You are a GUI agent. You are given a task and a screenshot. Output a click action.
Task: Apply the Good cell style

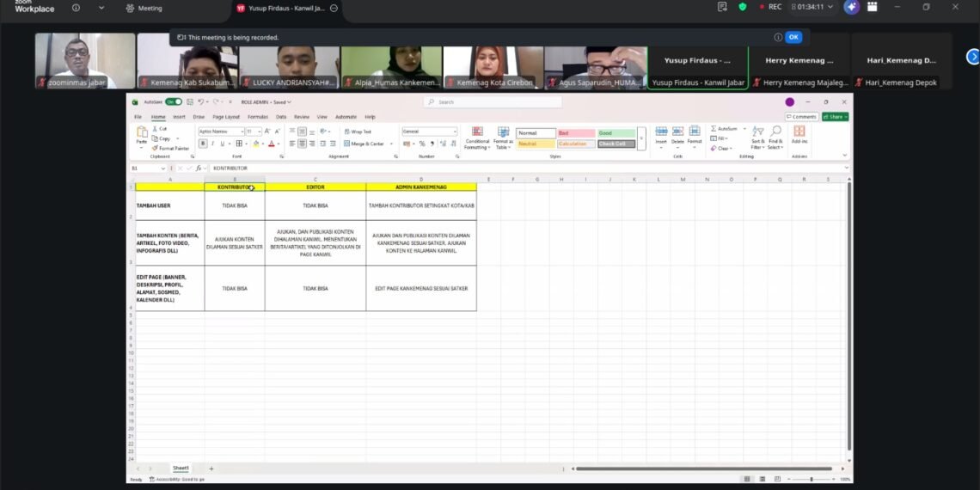point(616,133)
